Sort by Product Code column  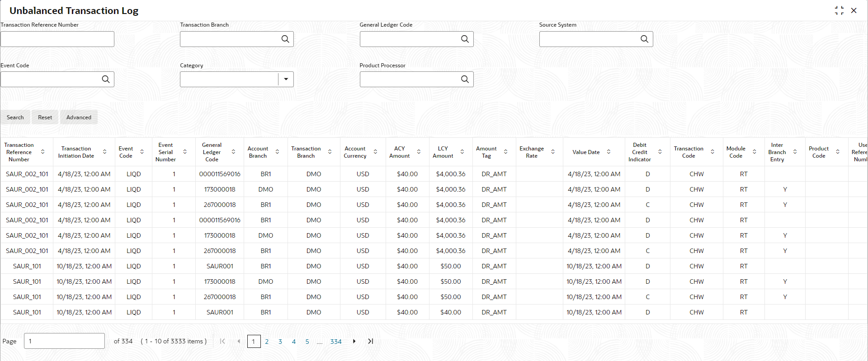click(x=838, y=152)
